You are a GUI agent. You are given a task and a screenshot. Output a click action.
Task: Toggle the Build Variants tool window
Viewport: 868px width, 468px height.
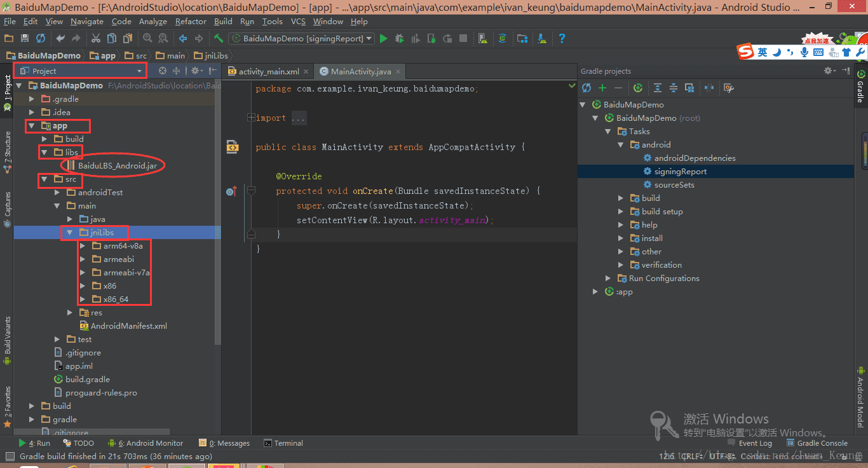(8, 341)
